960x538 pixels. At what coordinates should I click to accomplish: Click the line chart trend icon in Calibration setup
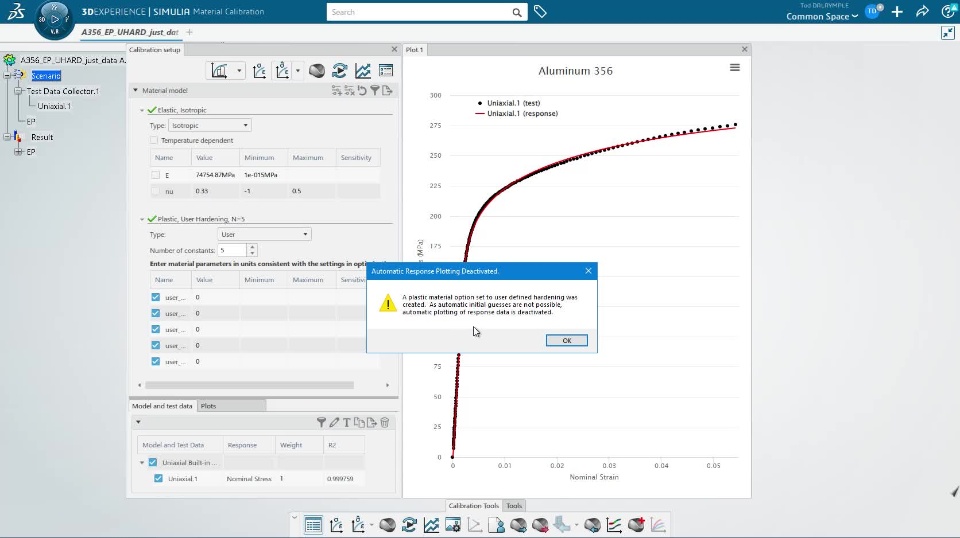(363, 71)
